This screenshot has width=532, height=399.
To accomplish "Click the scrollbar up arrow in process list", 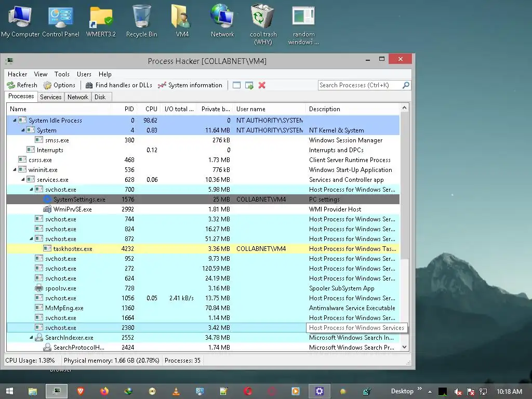I will pyautogui.click(x=404, y=108).
